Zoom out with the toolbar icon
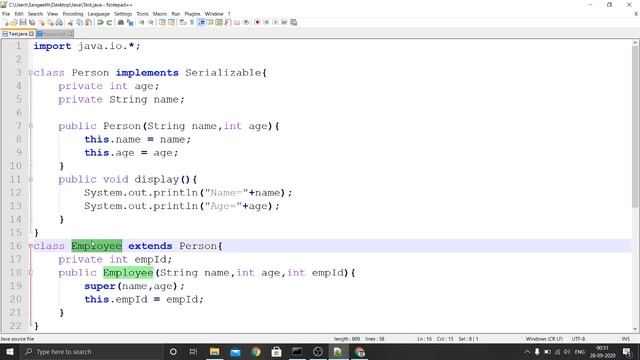This screenshot has height=360, width=640. click(150, 22)
